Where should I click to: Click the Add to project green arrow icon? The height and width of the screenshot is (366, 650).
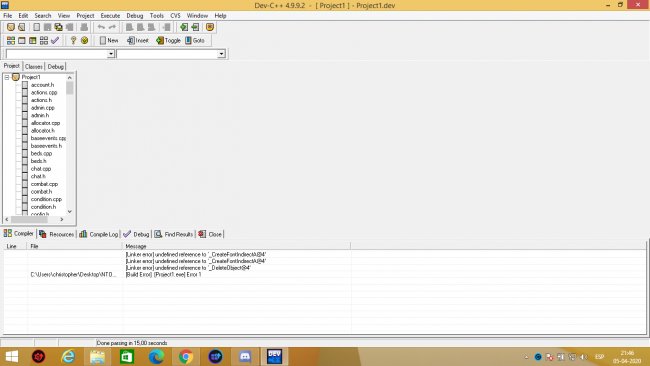pos(184,27)
